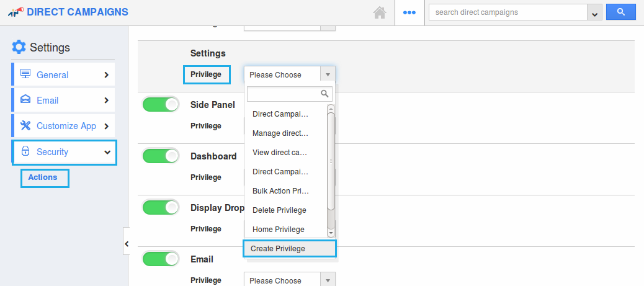Open the General settings menu
The width and height of the screenshot is (644, 286).
(63, 75)
